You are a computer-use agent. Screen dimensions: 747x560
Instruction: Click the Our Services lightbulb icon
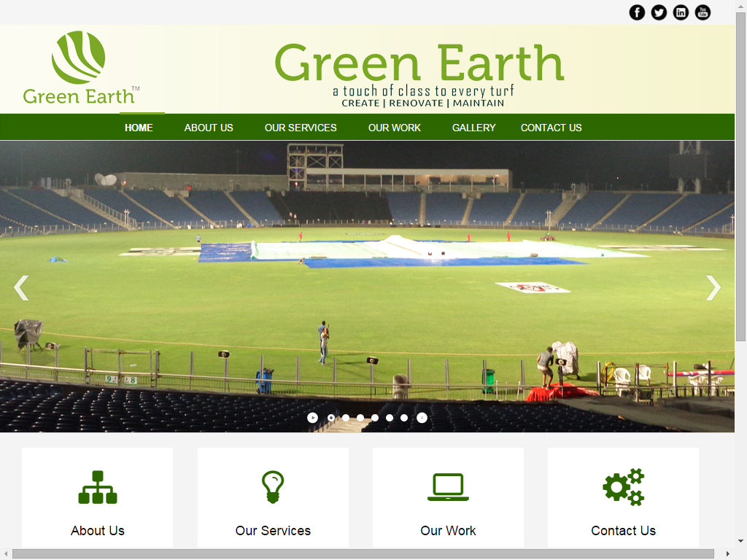[273, 487]
